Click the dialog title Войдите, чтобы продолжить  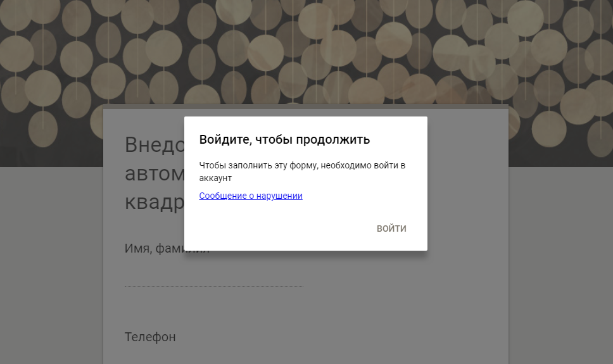(x=284, y=139)
